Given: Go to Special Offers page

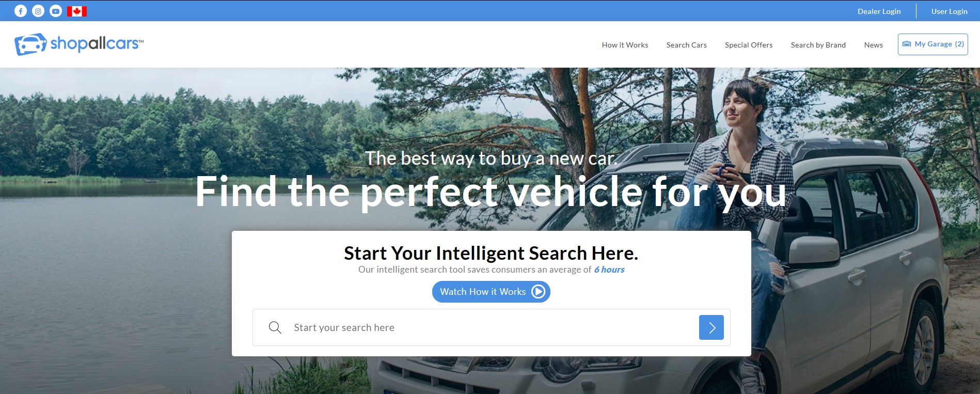Looking at the screenshot, I should pyautogui.click(x=749, y=45).
